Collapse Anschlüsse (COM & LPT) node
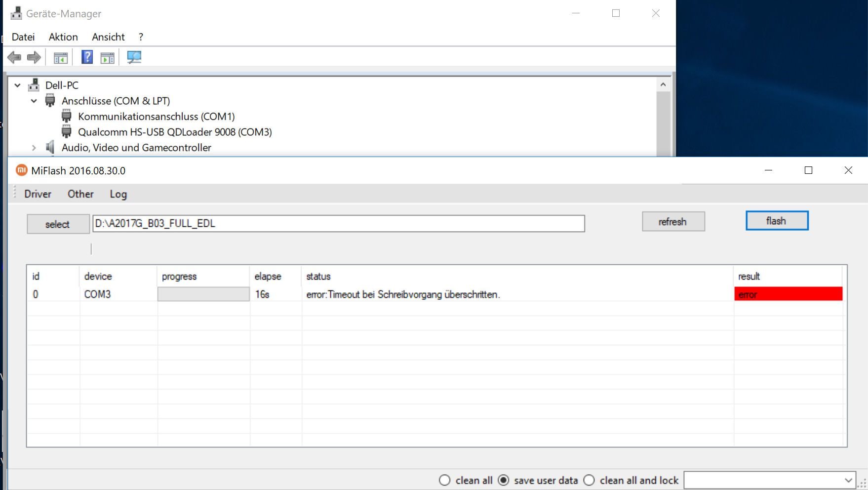This screenshot has height=490, width=868. click(34, 101)
